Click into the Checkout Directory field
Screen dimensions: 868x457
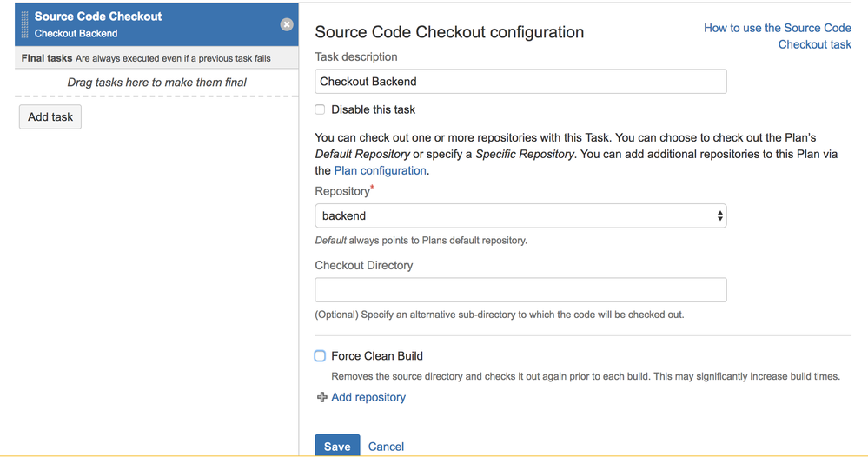(520, 290)
